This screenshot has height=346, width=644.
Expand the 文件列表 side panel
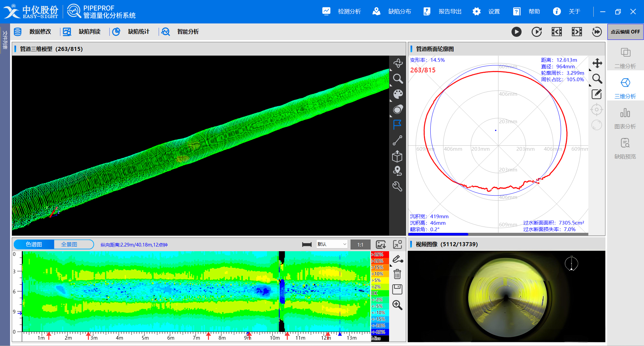[5, 40]
